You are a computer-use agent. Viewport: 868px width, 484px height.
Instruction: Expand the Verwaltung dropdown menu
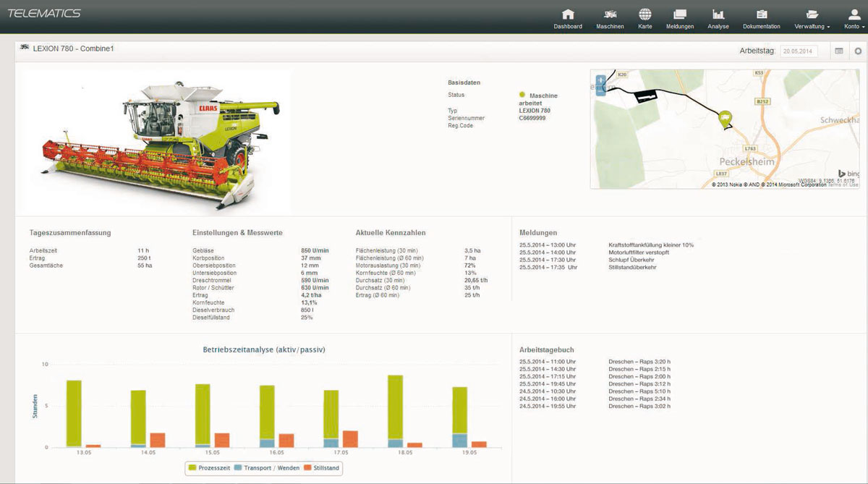pos(812,19)
